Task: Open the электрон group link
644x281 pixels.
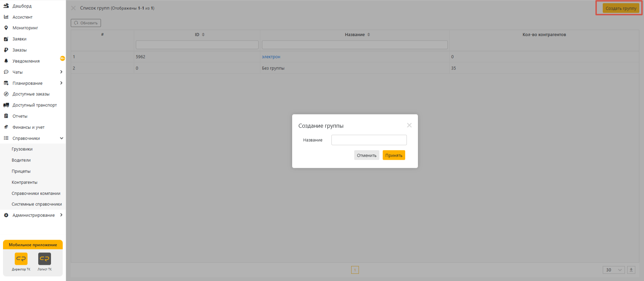Action: point(271,57)
